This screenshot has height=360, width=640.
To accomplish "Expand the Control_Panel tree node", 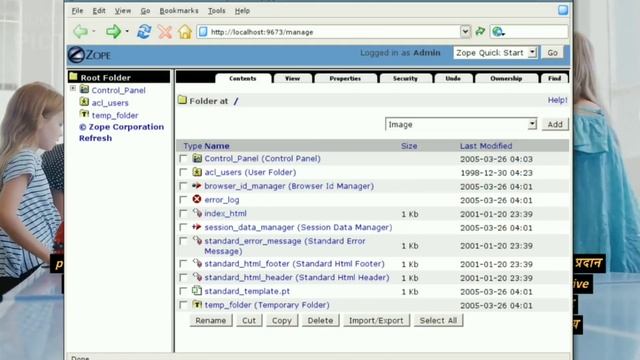I will (x=73, y=88).
